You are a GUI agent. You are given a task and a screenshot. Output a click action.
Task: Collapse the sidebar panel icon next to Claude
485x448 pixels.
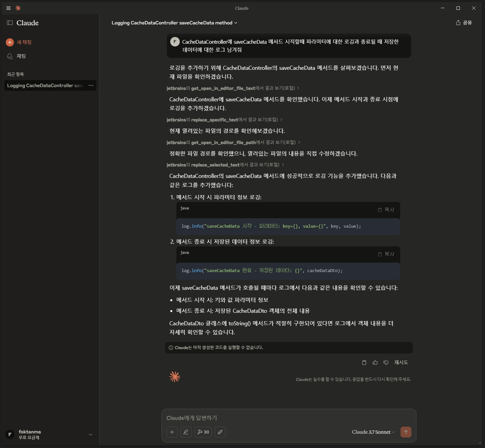click(10, 23)
